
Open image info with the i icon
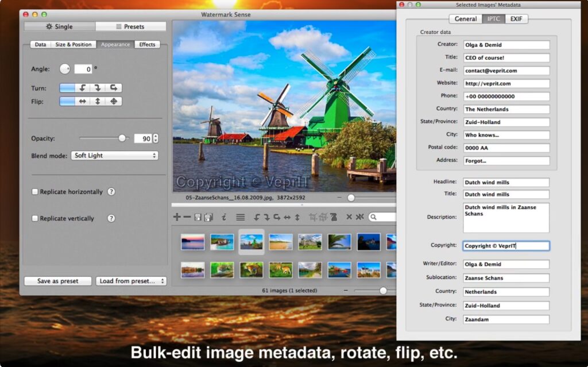tap(223, 217)
